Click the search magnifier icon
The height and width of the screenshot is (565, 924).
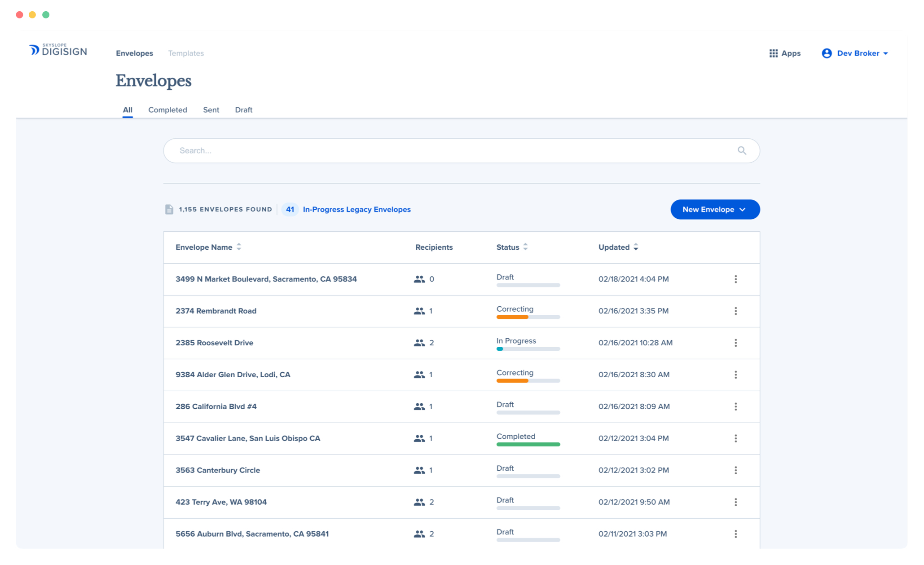tap(742, 151)
